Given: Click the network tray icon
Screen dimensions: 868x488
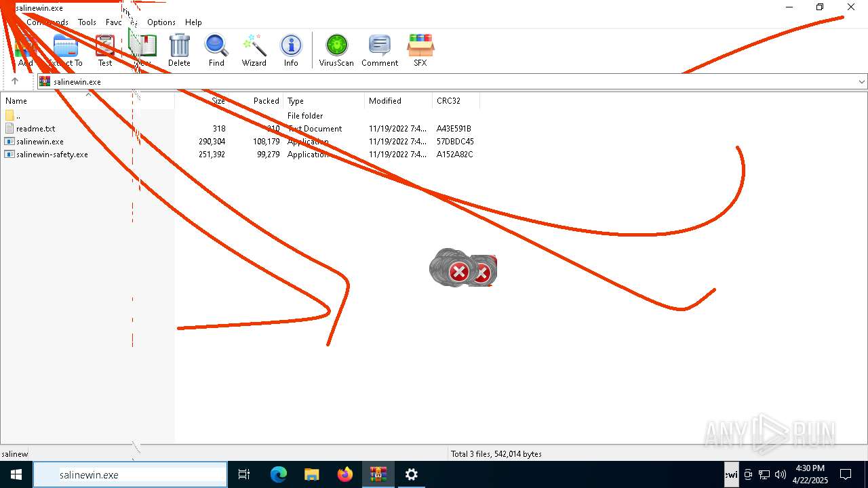Looking at the screenshot, I should click(764, 474).
